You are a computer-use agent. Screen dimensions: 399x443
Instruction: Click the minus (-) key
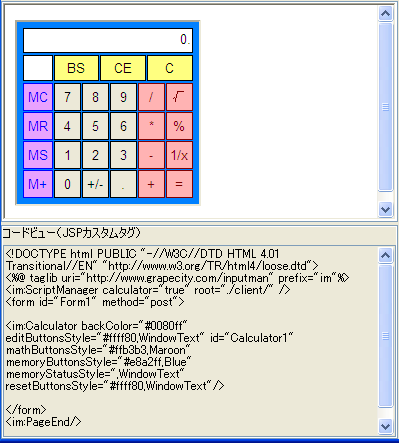(151, 155)
